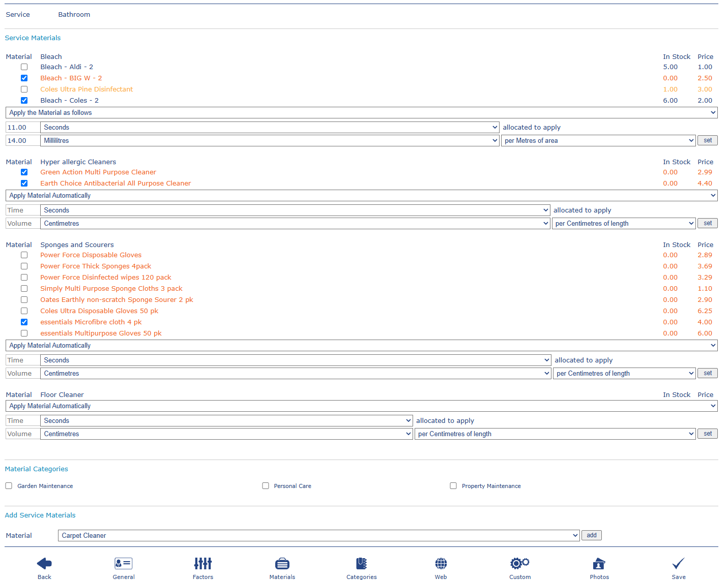
Task: Expand Hyper allergic Cleaners apply-mode dropdown
Action: coord(362,196)
